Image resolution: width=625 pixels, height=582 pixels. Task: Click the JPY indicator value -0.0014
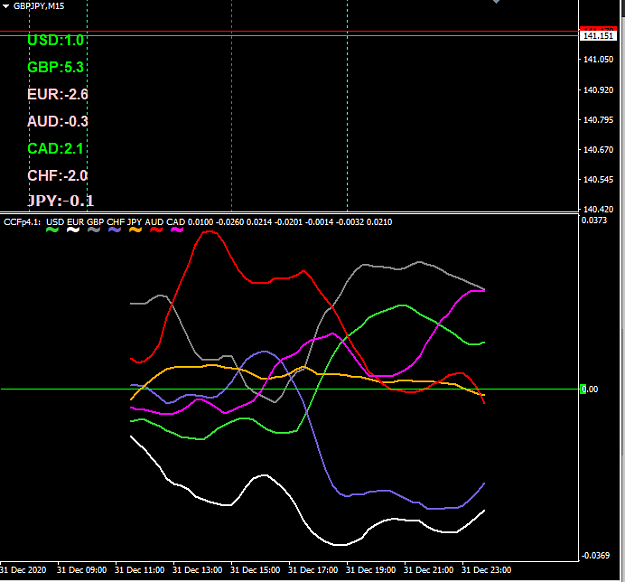point(319,222)
